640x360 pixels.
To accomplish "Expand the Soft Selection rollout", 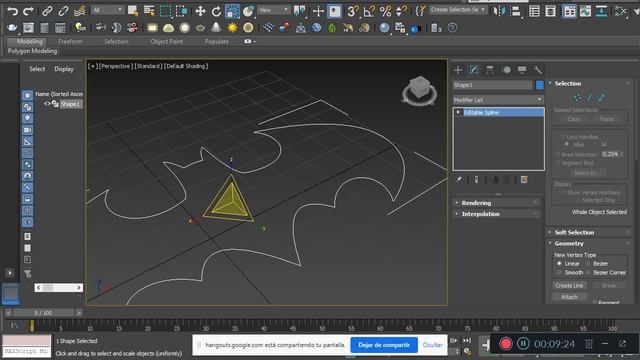I will [x=589, y=232].
